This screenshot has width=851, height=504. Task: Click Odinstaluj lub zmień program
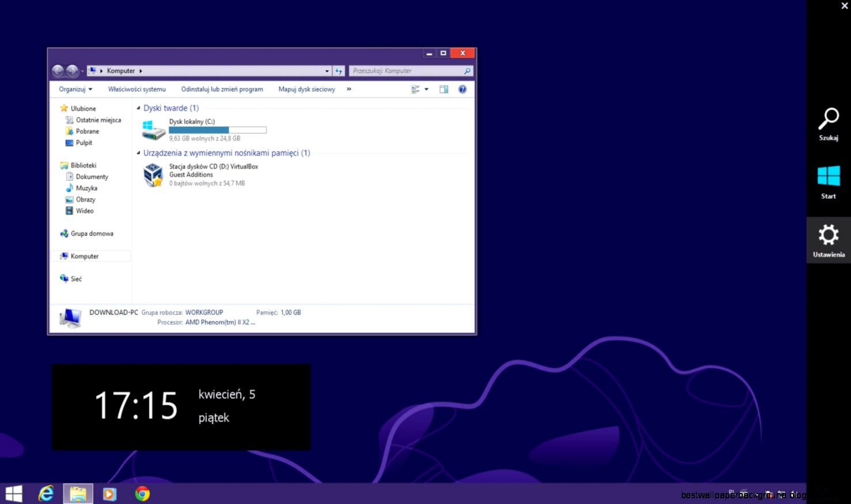(222, 89)
